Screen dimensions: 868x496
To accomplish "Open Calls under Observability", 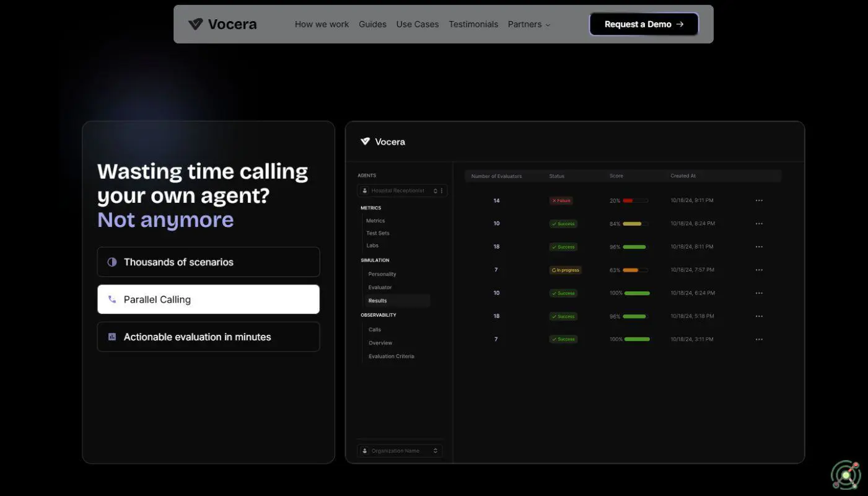I will (375, 330).
